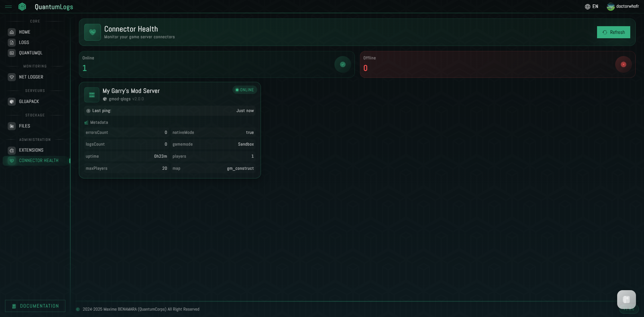Click the QuantumLogs title text
This screenshot has height=317, width=644.
click(x=54, y=7)
